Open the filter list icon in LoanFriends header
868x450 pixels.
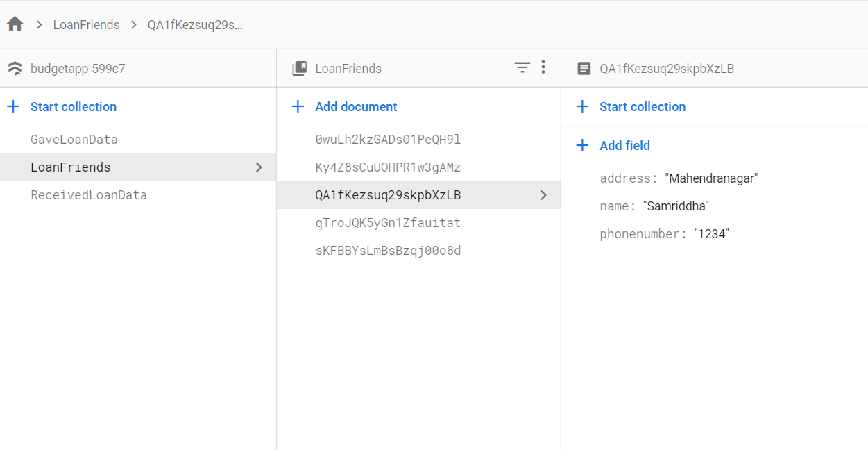pos(522,67)
